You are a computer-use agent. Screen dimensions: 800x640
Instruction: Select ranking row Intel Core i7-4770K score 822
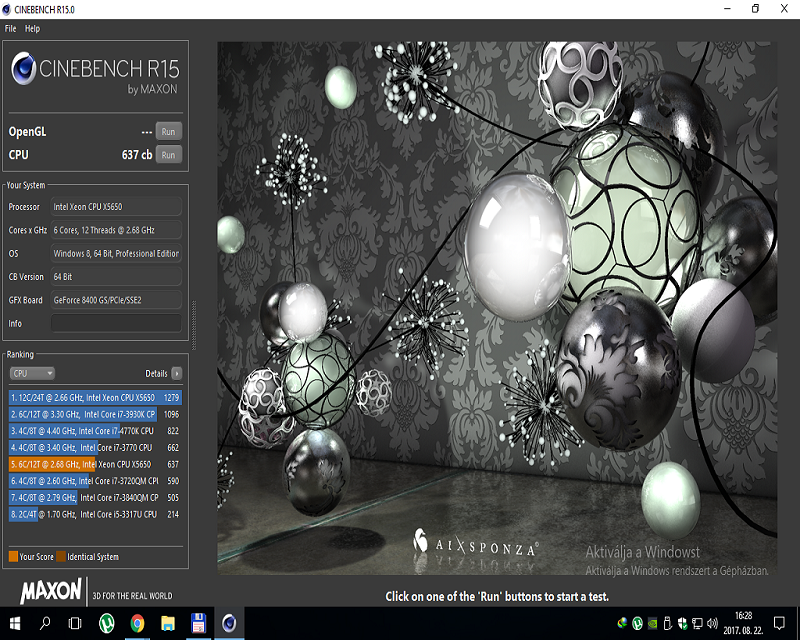pyautogui.click(x=95, y=431)
